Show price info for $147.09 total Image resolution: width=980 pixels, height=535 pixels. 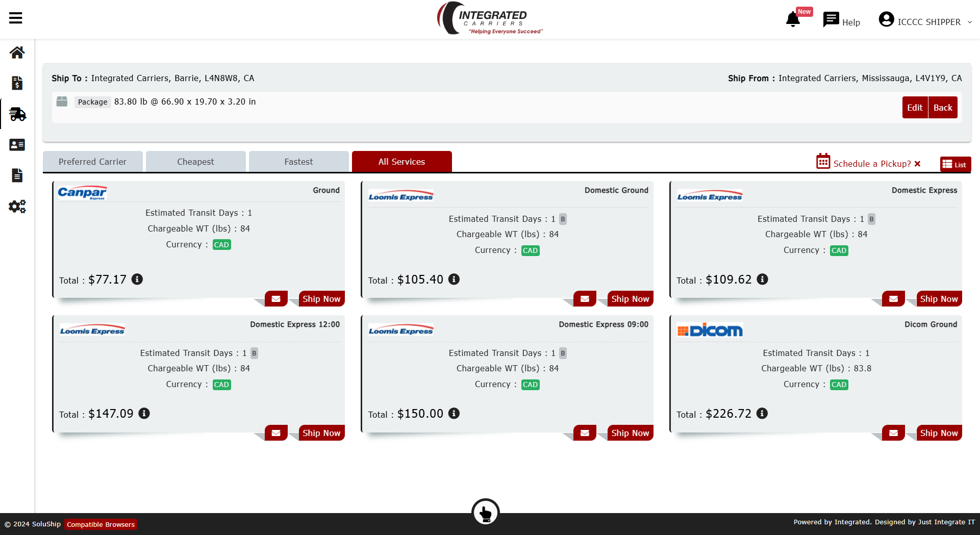[144, 413]
